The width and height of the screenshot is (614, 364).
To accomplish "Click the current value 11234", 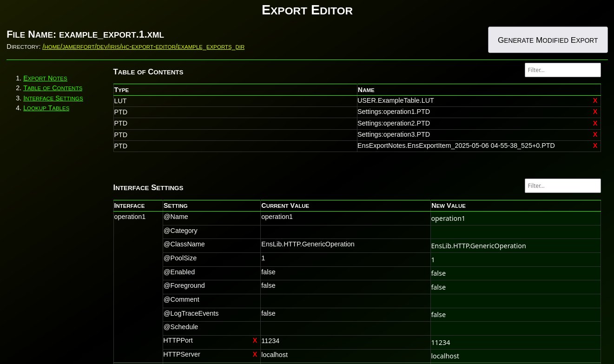I will point(271,341).
